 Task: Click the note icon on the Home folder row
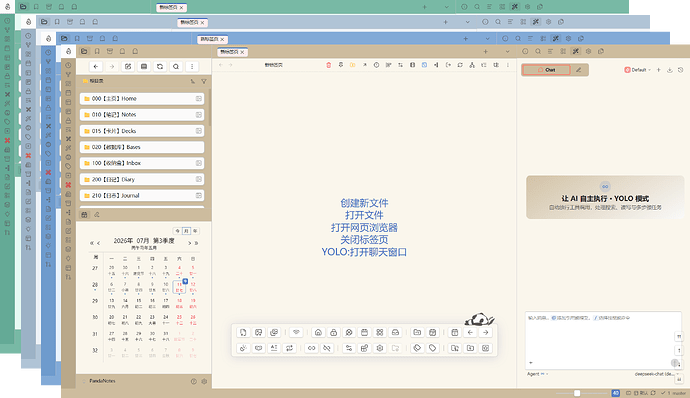coord(199,99)
